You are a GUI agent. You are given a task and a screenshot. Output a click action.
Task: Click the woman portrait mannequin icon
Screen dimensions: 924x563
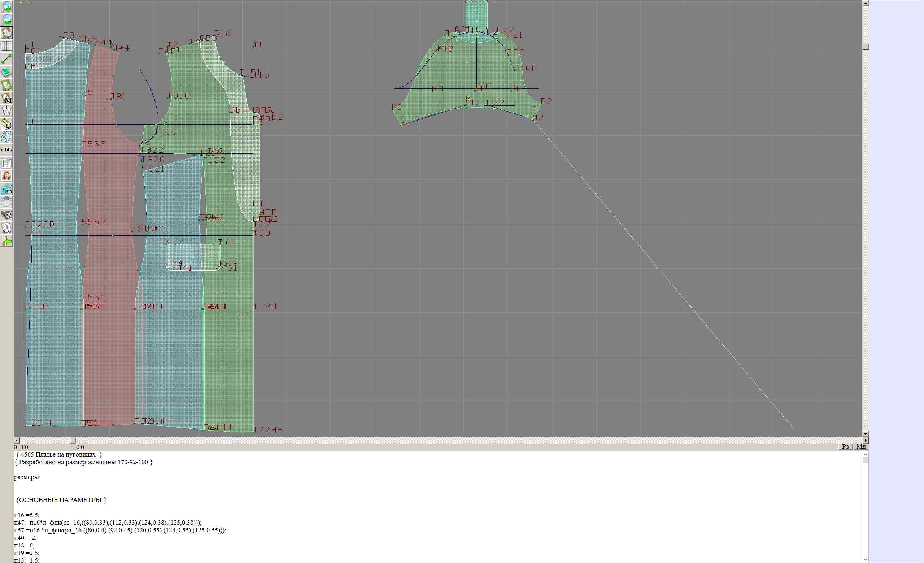tap(7, 176)
